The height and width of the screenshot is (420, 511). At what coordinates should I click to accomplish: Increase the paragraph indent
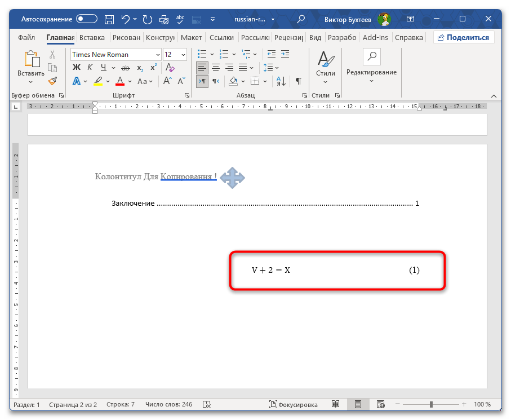tap(285, 54)
